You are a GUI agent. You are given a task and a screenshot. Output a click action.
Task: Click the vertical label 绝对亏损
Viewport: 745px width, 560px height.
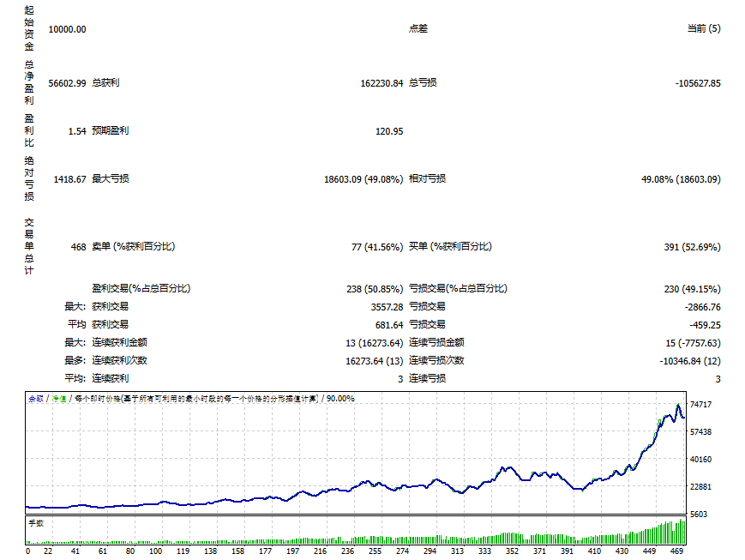(29, 178)
